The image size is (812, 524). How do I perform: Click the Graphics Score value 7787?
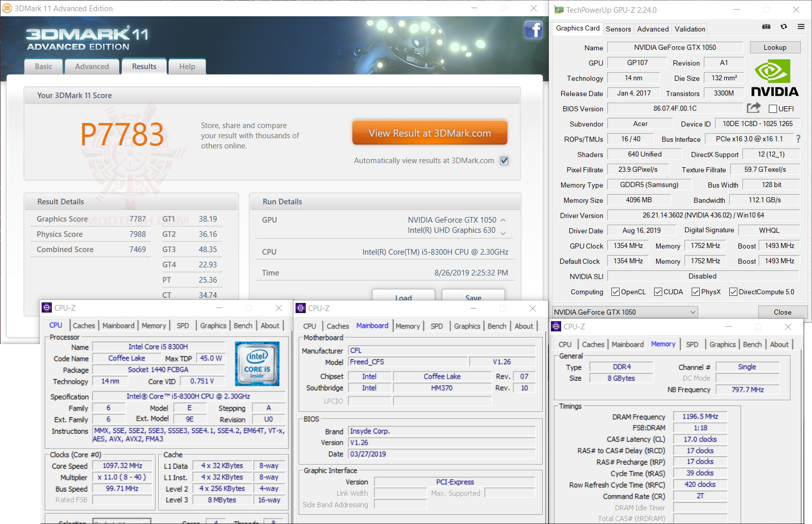(137, 219)
